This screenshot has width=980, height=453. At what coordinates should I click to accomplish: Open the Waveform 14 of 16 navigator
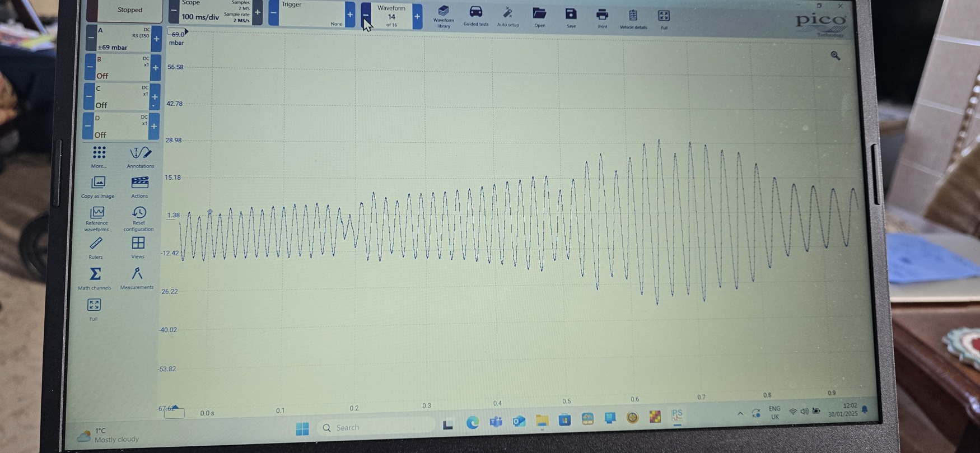391,16
